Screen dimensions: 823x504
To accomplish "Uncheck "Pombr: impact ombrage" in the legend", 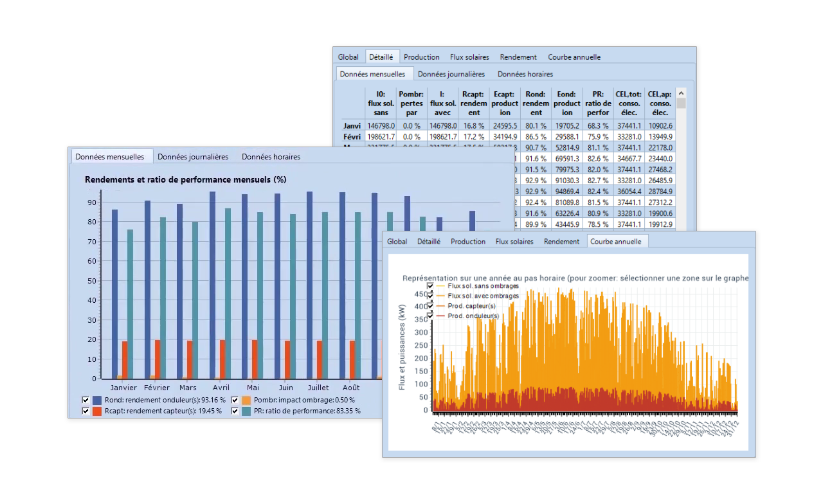I will [235, 400].
